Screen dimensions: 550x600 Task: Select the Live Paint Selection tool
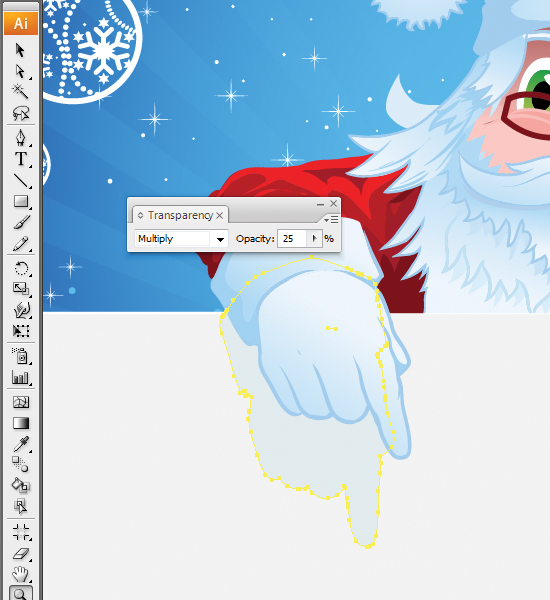pos(20,506)
